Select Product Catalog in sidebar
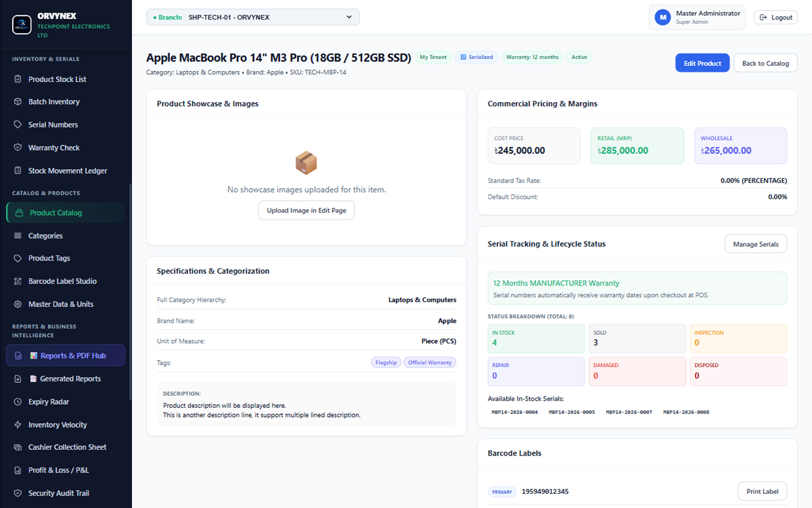This screenshot has width=812, height=508. [65, 213]
